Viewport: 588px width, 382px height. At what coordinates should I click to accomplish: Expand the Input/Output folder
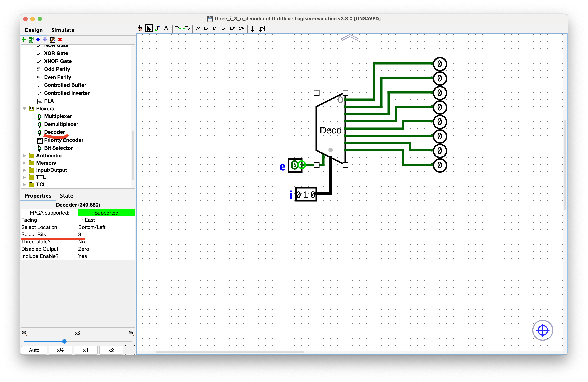24,170
